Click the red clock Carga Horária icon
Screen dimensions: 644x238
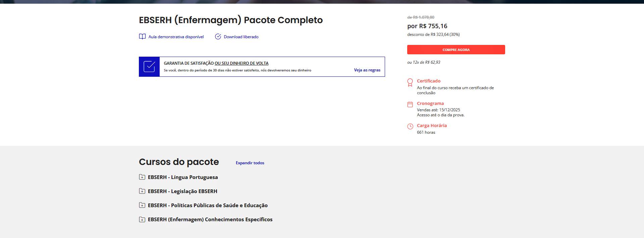tap(410, 126)
